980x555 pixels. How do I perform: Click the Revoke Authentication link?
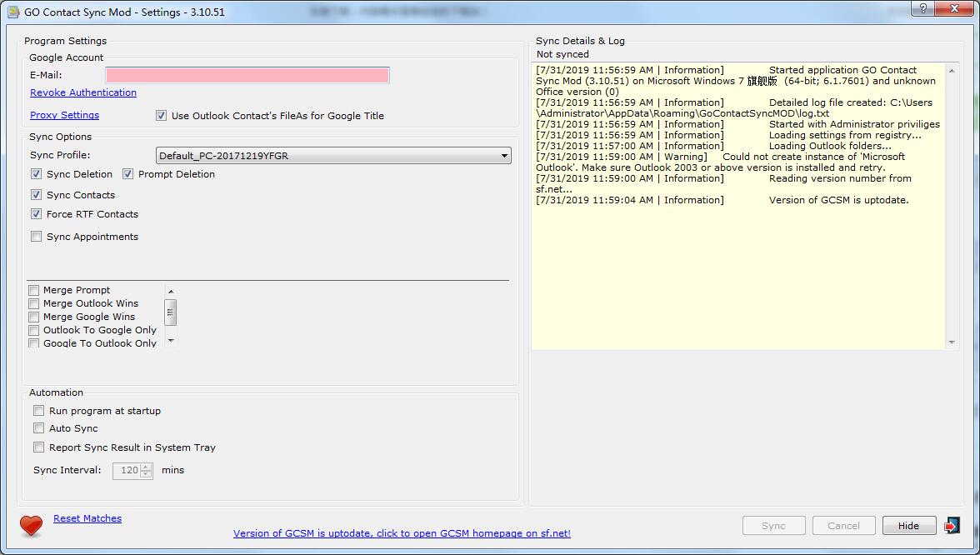coord(82,92)
